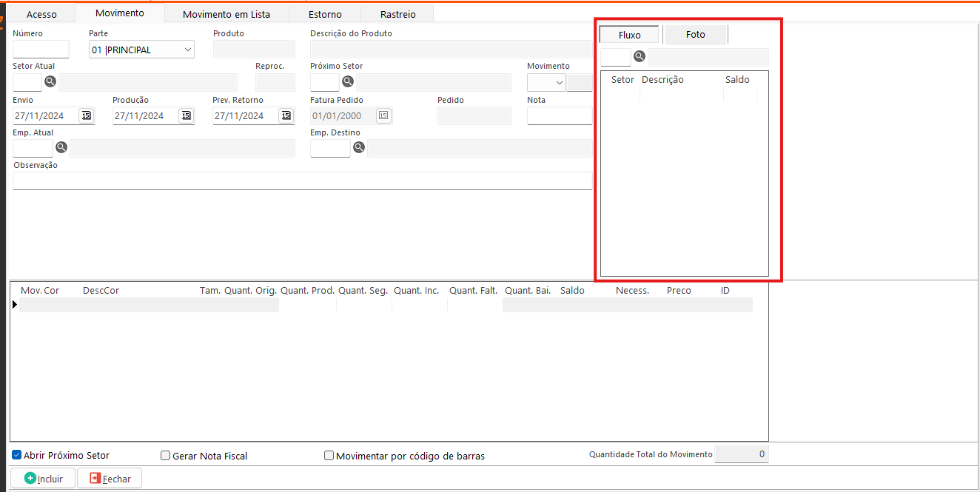Screen dimensions: 980x492
Task: Click the Emp. Atual search magnifier icon
Action: pos(61,147)
